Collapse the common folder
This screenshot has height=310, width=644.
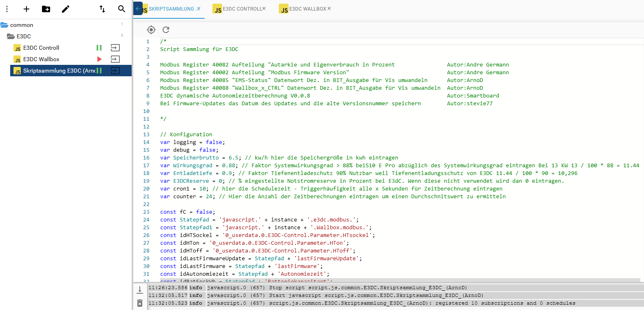click(4, 25)
